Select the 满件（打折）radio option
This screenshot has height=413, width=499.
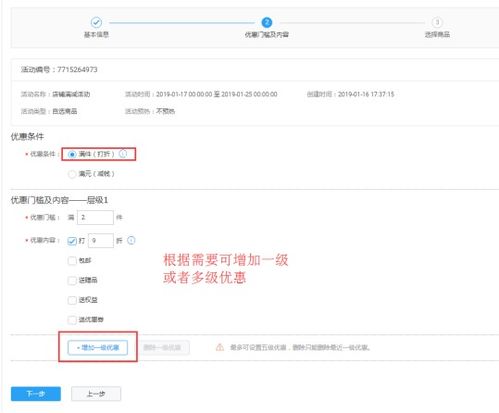point(72,154)
